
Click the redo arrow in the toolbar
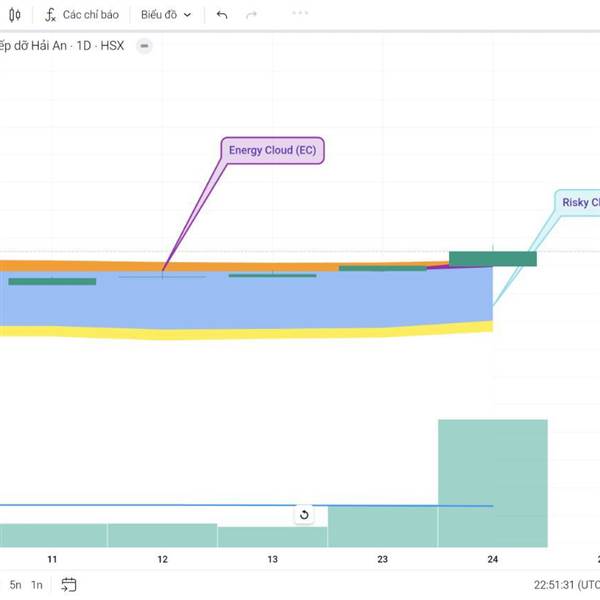[251, 15]
